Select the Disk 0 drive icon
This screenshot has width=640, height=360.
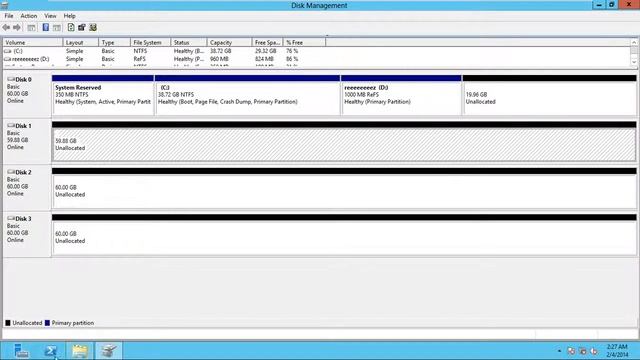pos(11,79)
